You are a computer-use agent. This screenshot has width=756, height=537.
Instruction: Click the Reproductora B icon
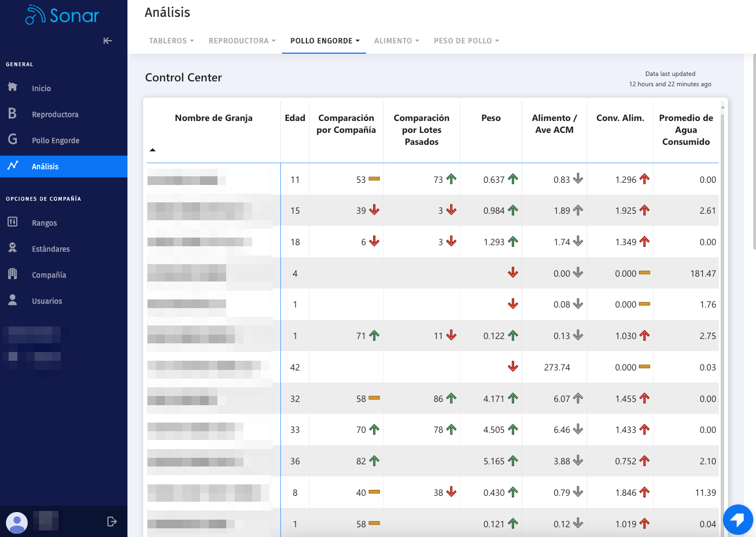[12, 113]
